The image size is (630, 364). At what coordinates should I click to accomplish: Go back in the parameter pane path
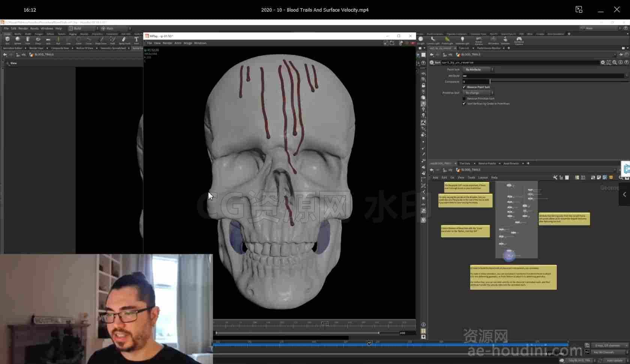point(432,55)
